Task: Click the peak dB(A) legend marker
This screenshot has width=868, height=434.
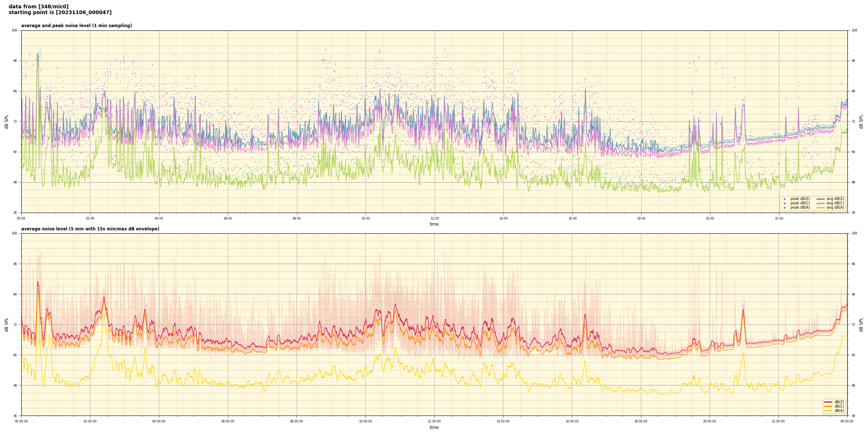Action: click(784, 208)
